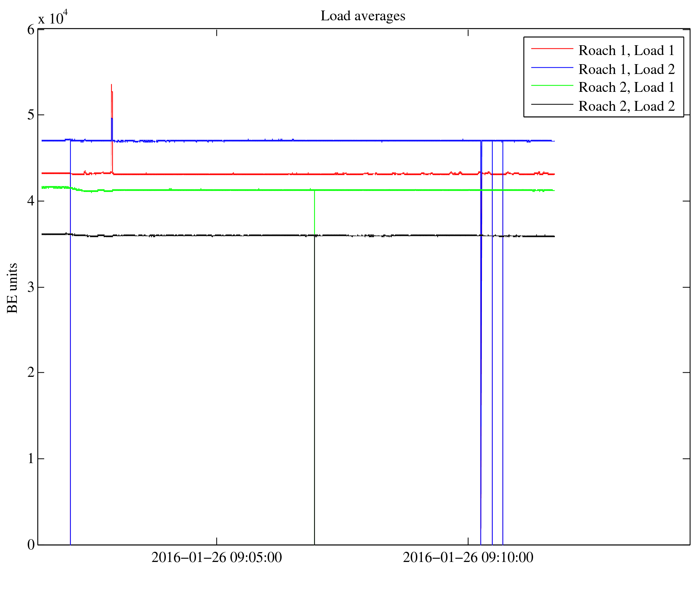The image size is (700, 590).
Task: Click the red Roach 1, Load 1 legend line
Action: coord(552,48)
